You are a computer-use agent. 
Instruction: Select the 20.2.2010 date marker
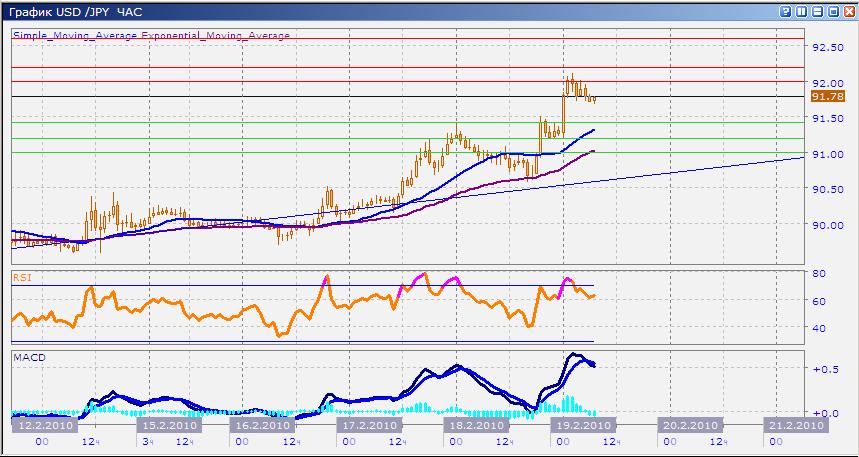tap(688, 424)
